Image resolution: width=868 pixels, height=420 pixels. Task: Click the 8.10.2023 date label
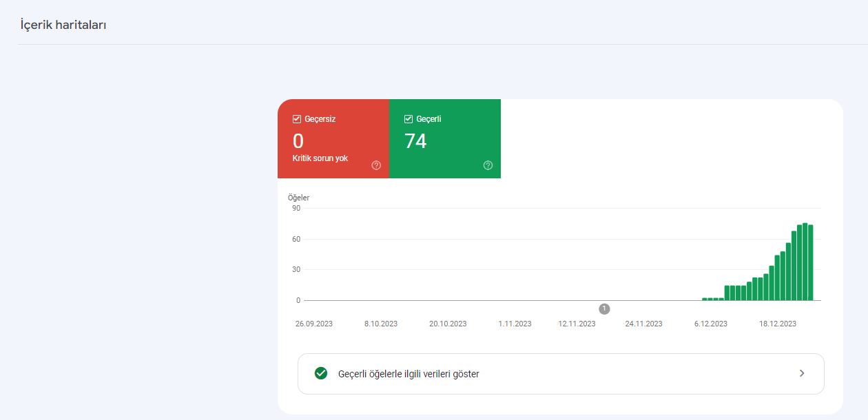381,324
